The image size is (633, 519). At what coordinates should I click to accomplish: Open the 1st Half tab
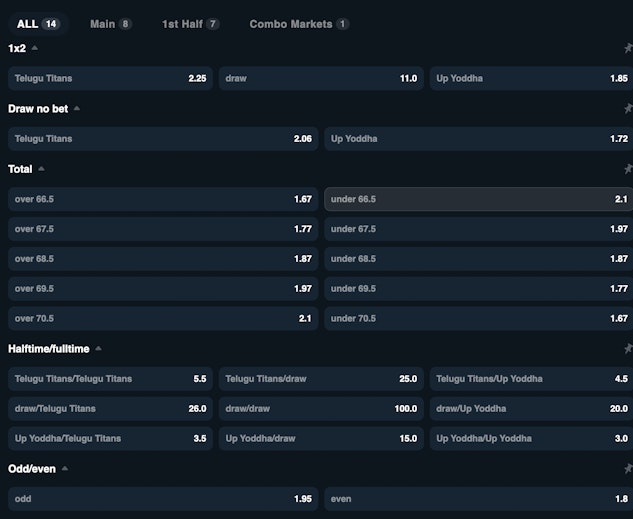[190, 23]
